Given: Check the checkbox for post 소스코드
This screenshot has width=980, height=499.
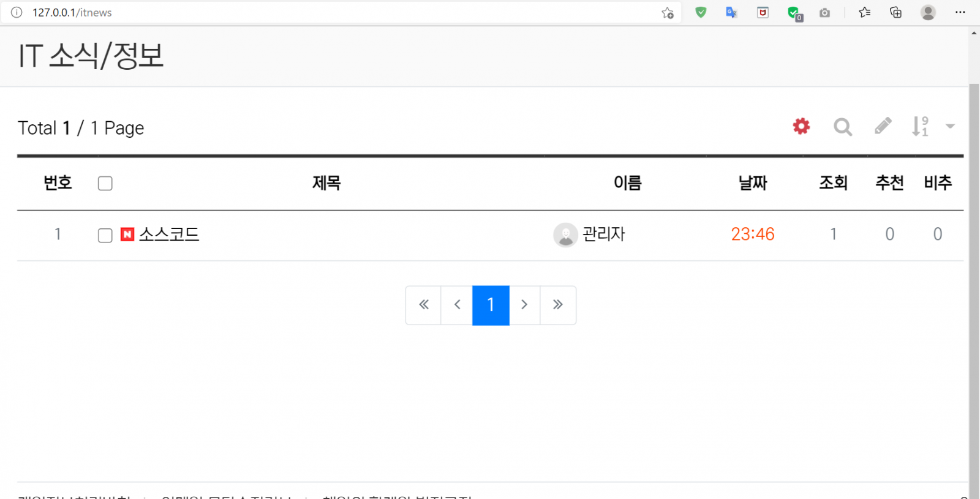Looking at the screenshot, I should [x=105, y=235].
